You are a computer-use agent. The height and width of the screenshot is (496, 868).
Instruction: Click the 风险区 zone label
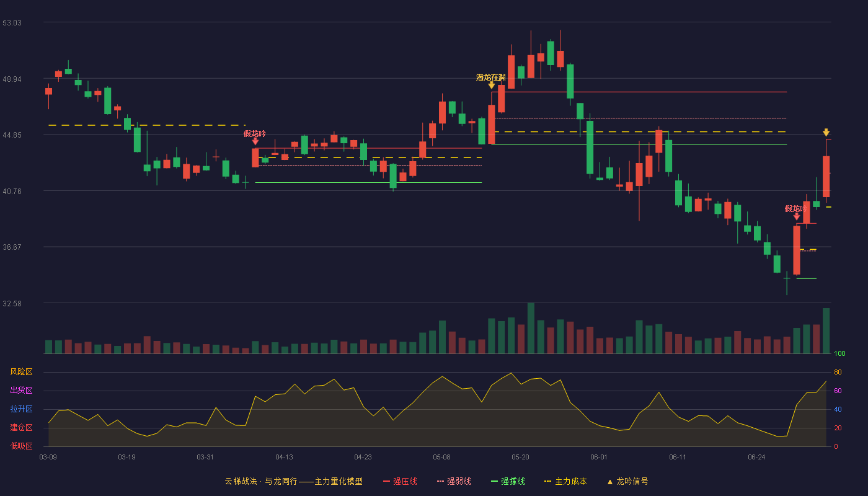[21, 372]
